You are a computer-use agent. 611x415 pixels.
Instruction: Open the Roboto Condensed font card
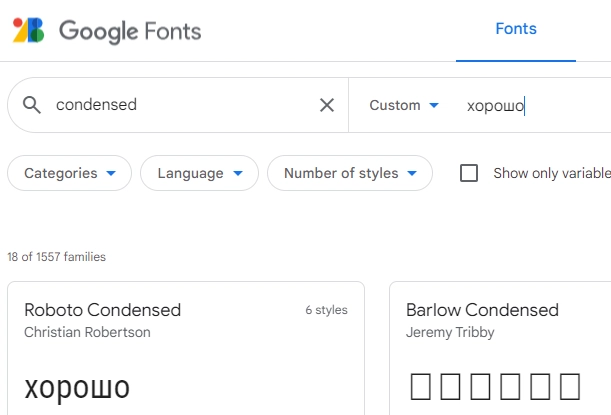(x=186, y=348)
